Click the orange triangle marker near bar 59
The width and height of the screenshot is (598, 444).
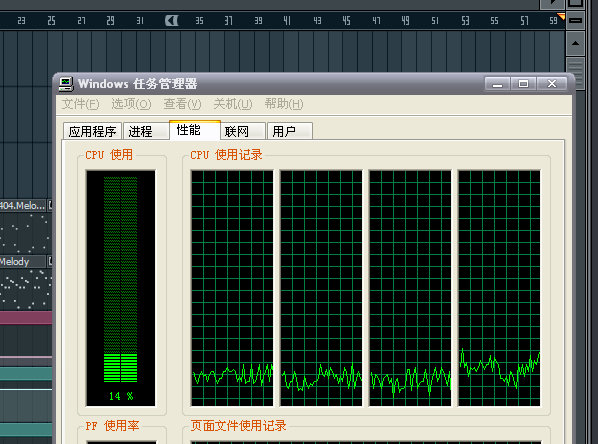coord(561,16)
